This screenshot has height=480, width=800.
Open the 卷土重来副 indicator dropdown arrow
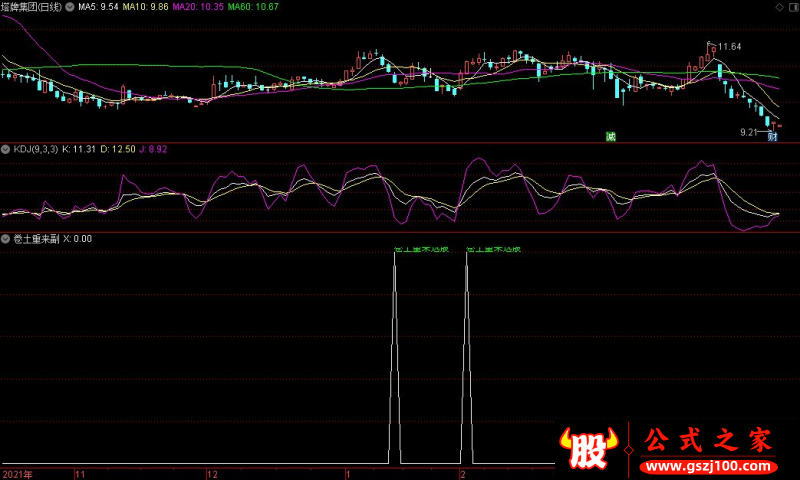(6, 239)
